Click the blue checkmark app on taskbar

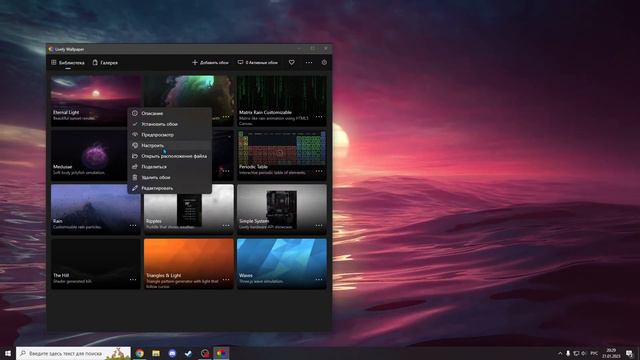(x=188, y=353)
